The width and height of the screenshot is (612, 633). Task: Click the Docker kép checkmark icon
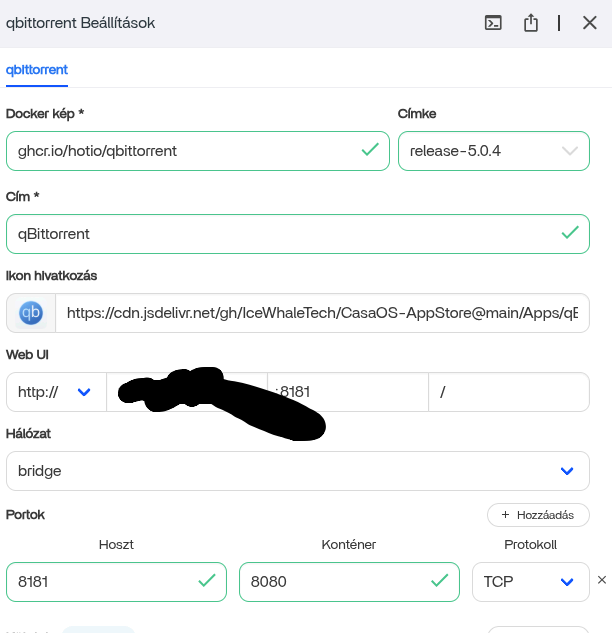(370, 150)
